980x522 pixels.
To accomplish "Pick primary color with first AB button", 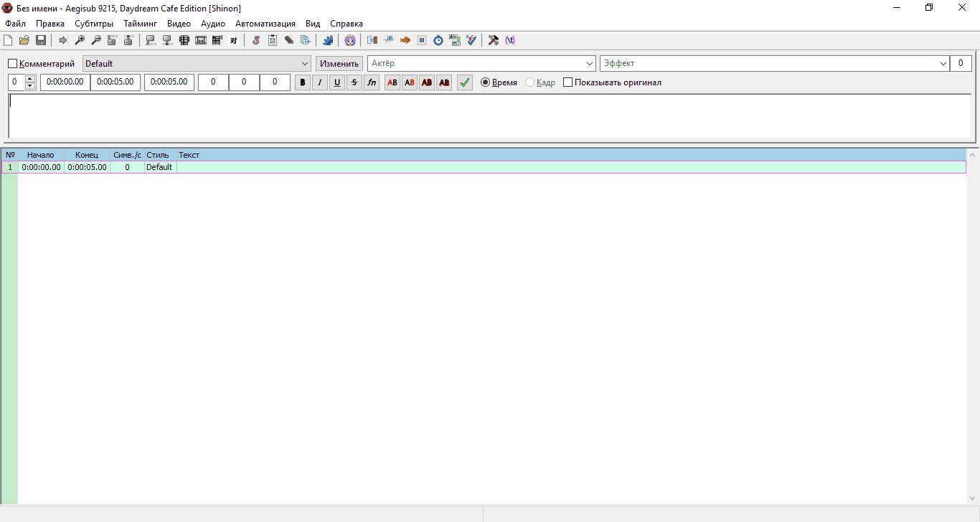I will tap(392, 82).
